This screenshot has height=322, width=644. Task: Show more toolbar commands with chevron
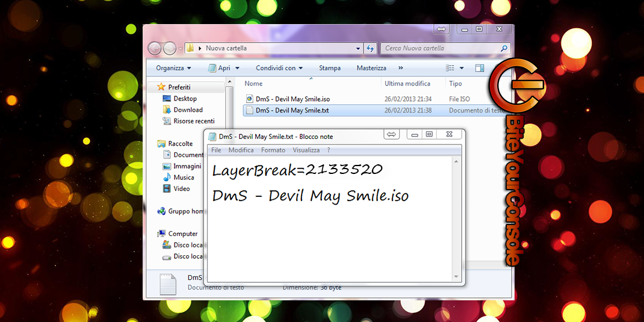401,68
